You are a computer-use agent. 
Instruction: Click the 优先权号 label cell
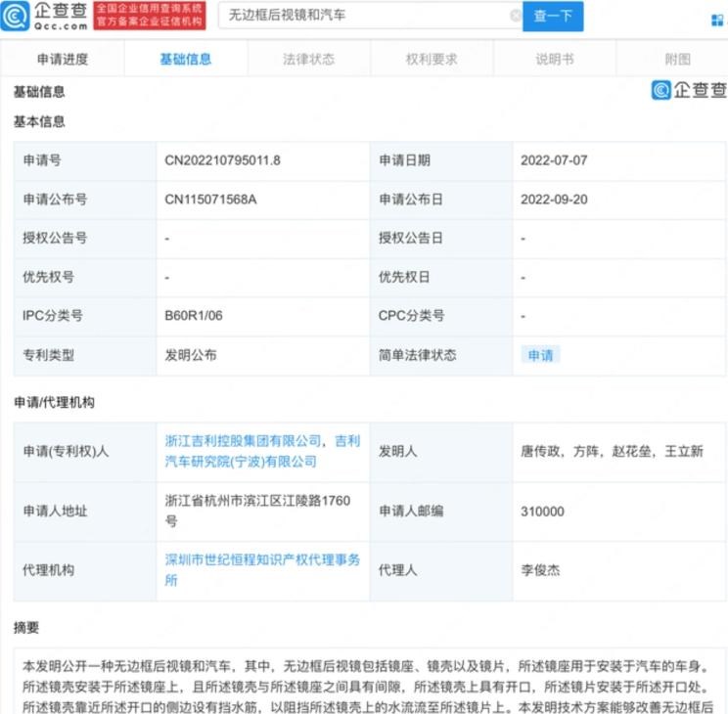85,277
